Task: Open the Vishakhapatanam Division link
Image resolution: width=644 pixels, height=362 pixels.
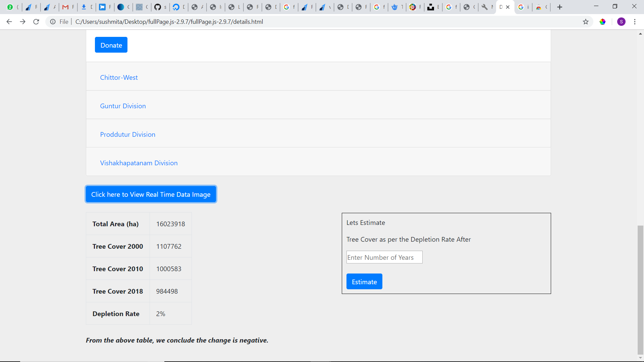Action: pyautogui.click(x=139, y=163)
